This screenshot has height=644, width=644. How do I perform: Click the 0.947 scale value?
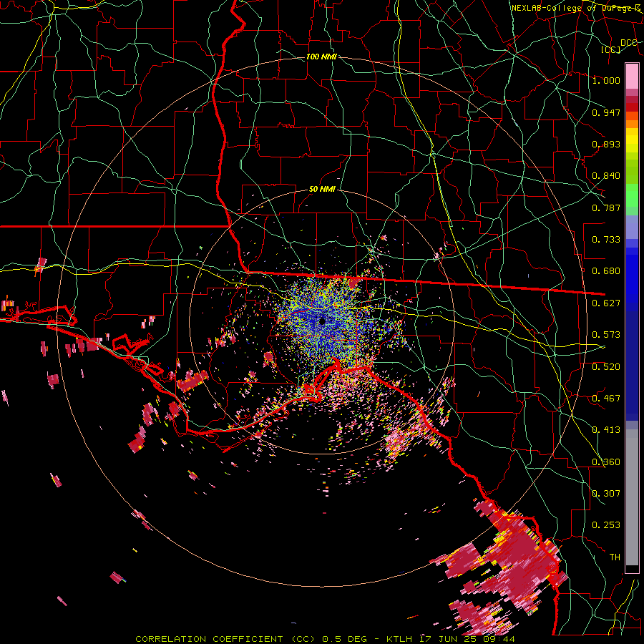click(606, 112)
